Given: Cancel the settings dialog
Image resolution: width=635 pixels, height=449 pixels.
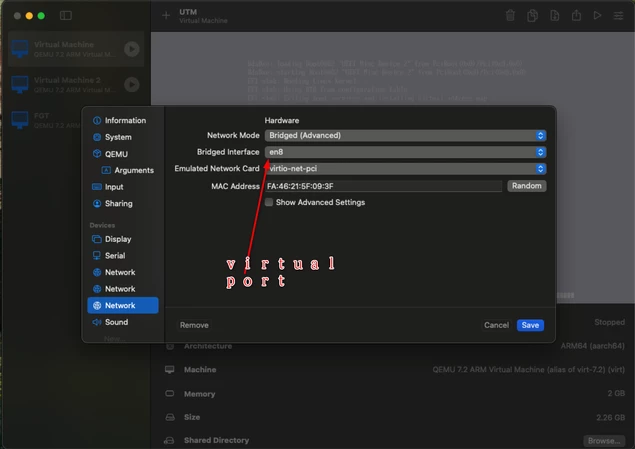Looking at the screenshot, I should point(496,325).
